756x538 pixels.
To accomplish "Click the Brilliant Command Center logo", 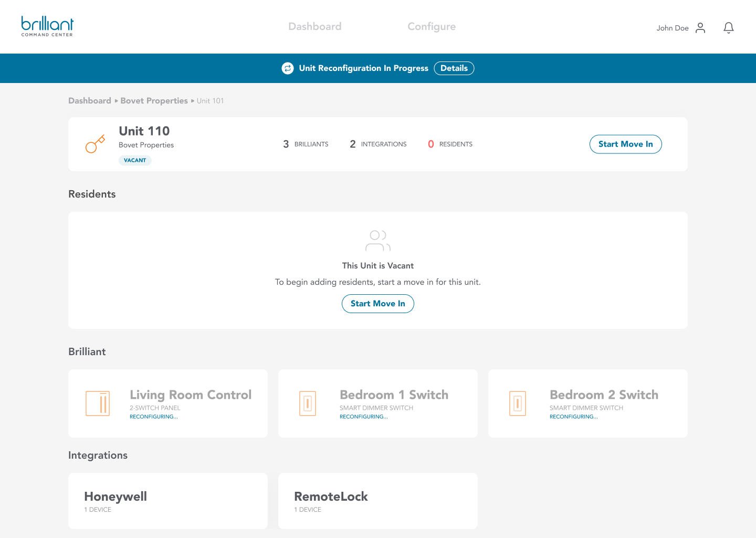I will point(47,26).
